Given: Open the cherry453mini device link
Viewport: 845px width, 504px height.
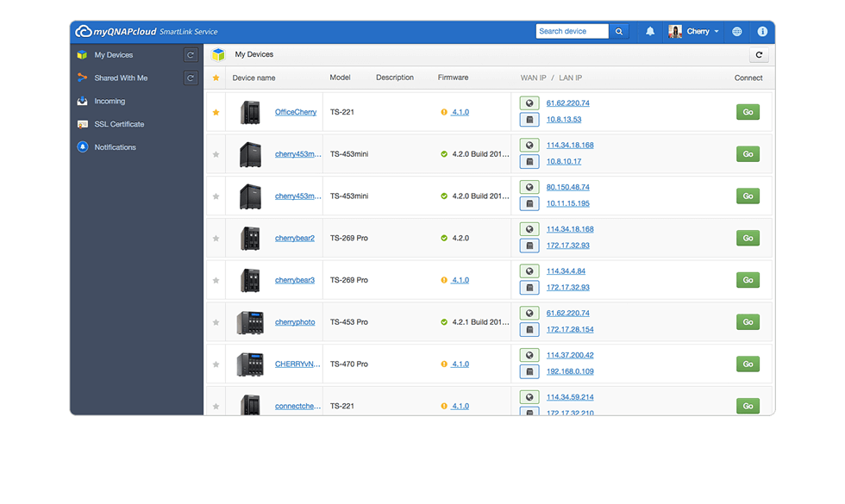Looking at the screenshot, I should [296, 154].
